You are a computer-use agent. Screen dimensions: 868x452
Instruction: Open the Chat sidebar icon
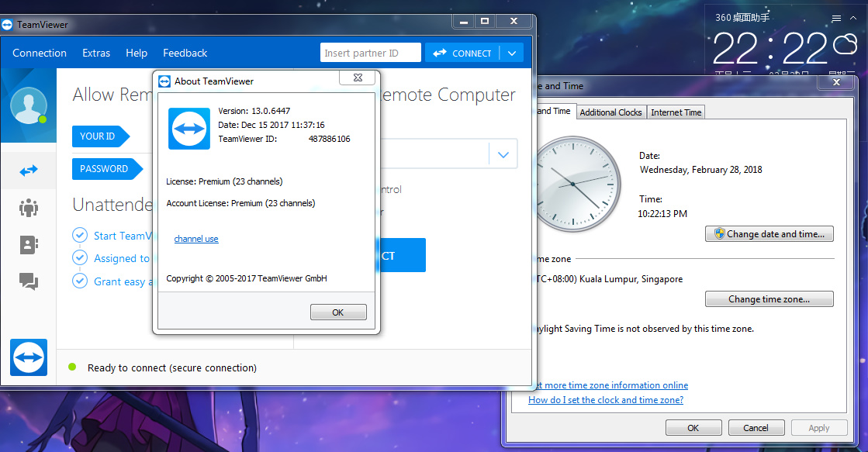(x=28, y=281)
